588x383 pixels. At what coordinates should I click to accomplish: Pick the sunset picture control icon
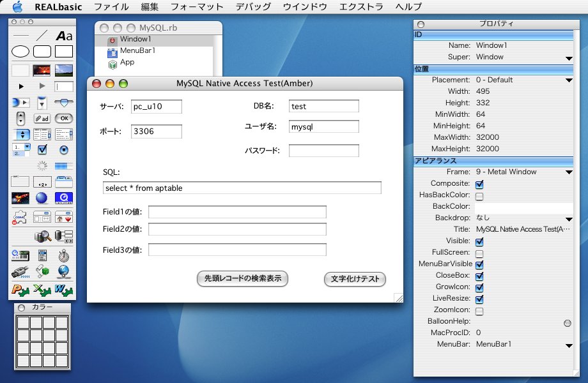pyautogui.click(x=42, y=70)
